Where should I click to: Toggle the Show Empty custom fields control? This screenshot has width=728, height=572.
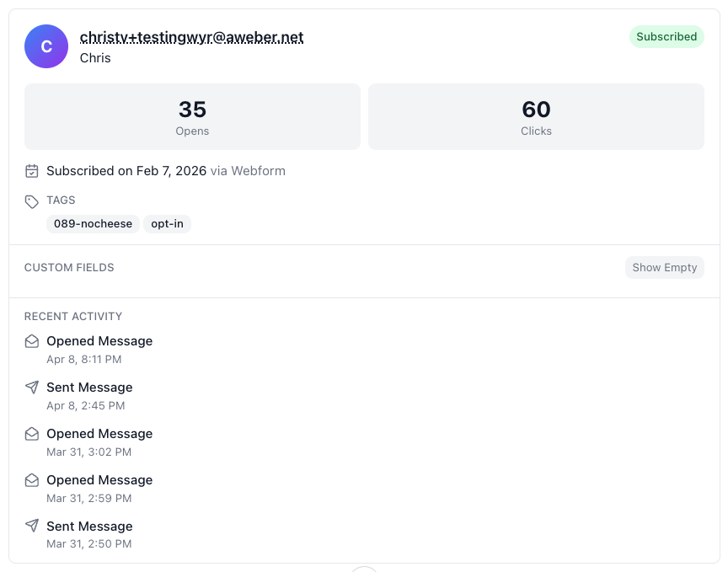click(664, 267)
